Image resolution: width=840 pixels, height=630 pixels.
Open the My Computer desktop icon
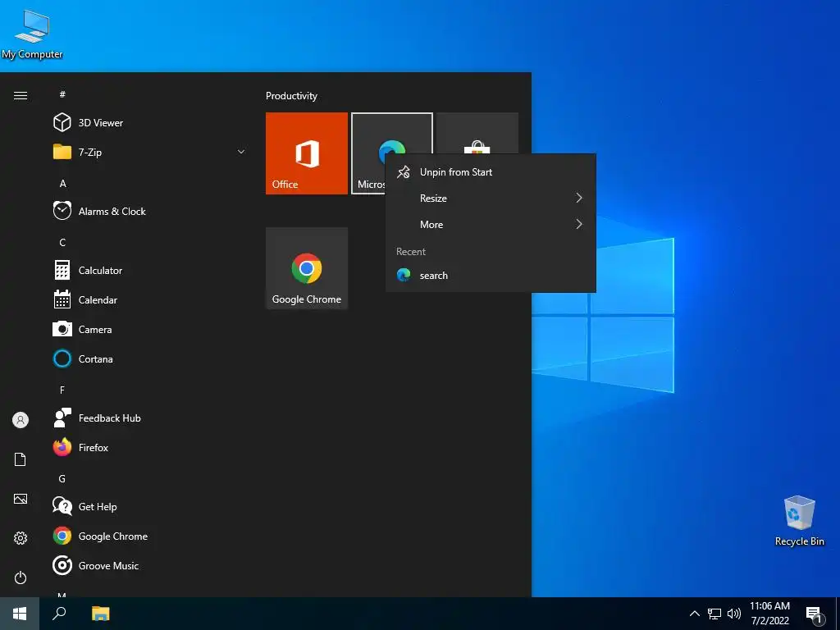[x=32, y=34]
